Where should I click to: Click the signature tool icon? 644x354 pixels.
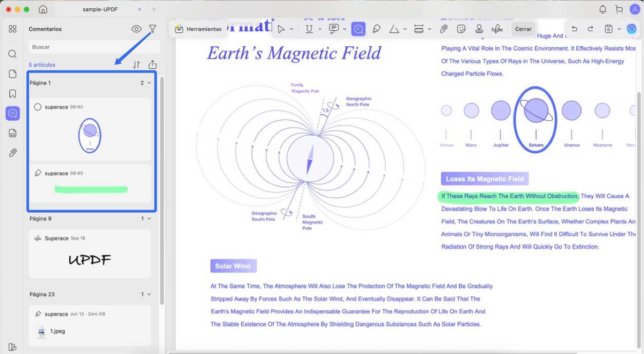(x=497, y=29)
